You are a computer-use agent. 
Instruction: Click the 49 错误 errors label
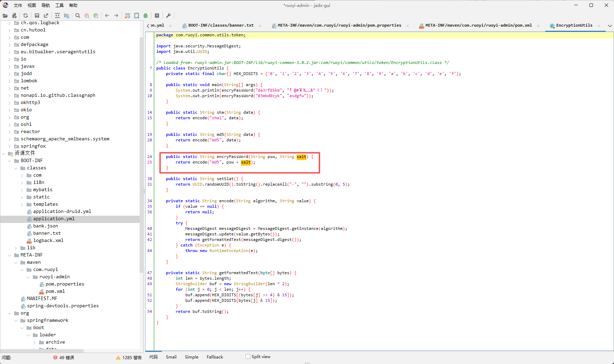[67, 357]
